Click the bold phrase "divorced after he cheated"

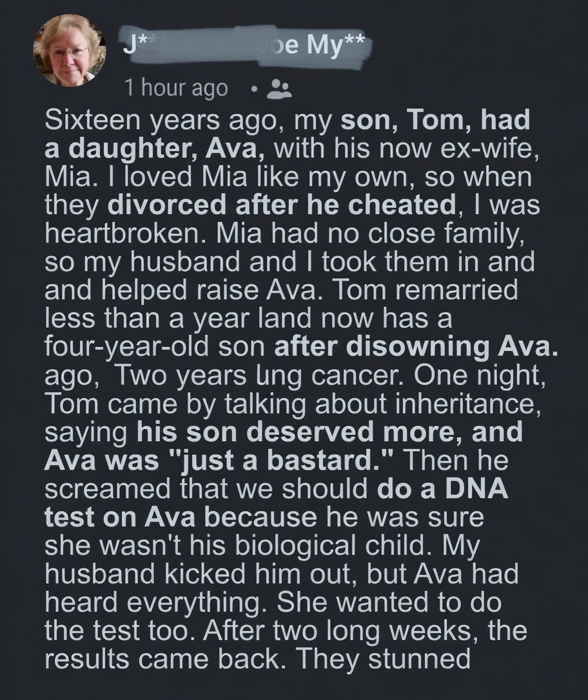pos(281,205)
